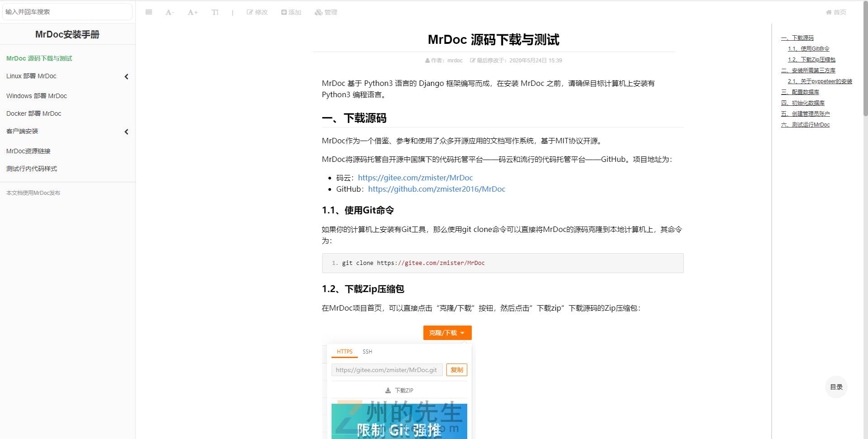Click the 复制 copy button
This screenshot has width=868, height=439.
tap(456, 370)
